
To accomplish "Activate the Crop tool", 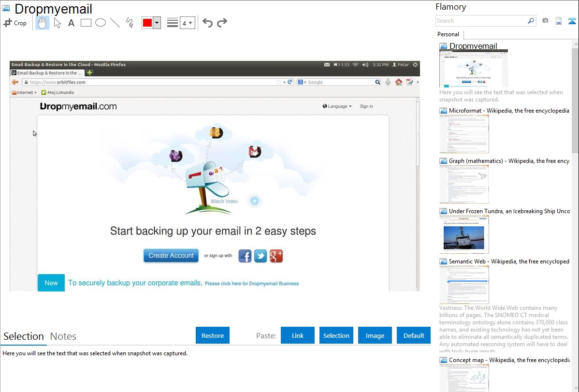I will pyautogui.click(x=15, y=23).
